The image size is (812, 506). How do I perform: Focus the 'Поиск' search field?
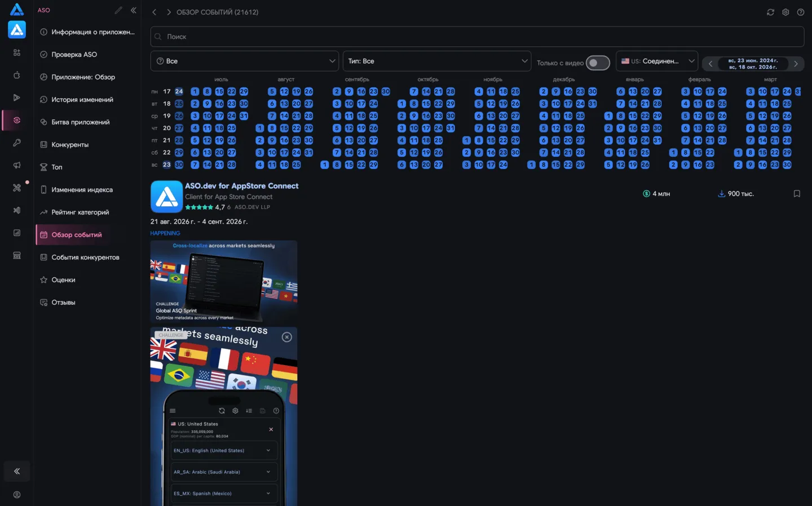(x=477, y=37)
